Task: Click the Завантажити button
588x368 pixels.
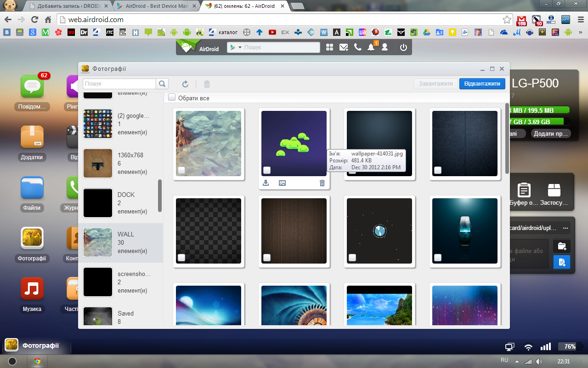Action: click(435, 84)
